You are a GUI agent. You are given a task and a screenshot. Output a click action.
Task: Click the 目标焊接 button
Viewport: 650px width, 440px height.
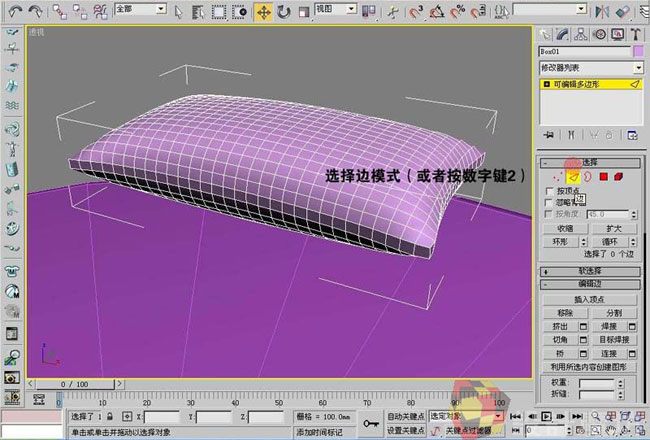click(612, 340)
